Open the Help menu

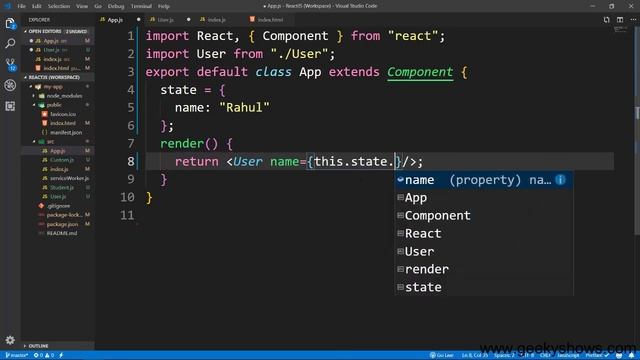[x=164, y=6]
